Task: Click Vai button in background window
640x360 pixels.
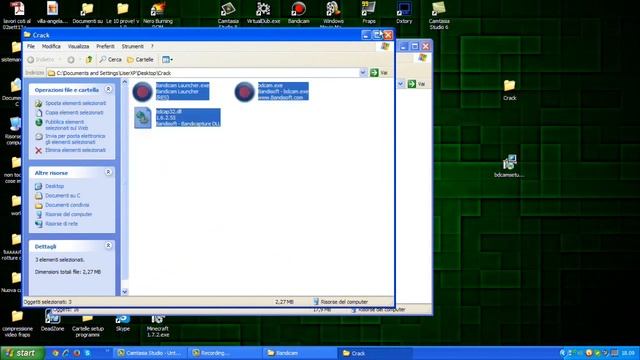Action: point(416,84)
